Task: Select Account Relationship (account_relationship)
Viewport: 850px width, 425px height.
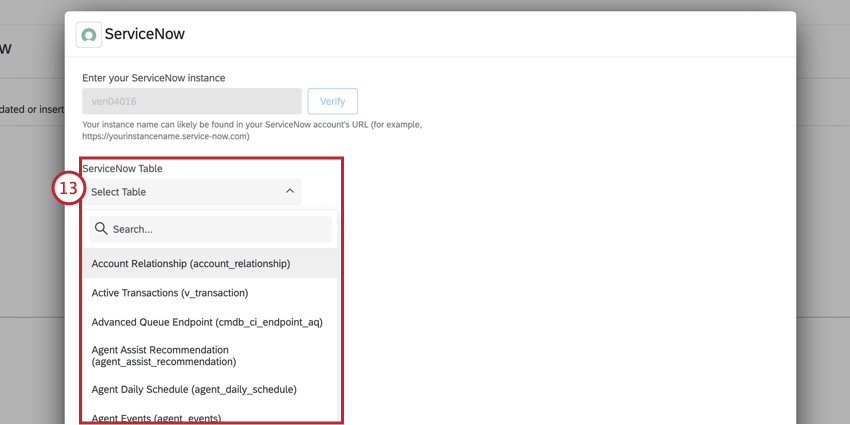Action: [x=210, y=263]
